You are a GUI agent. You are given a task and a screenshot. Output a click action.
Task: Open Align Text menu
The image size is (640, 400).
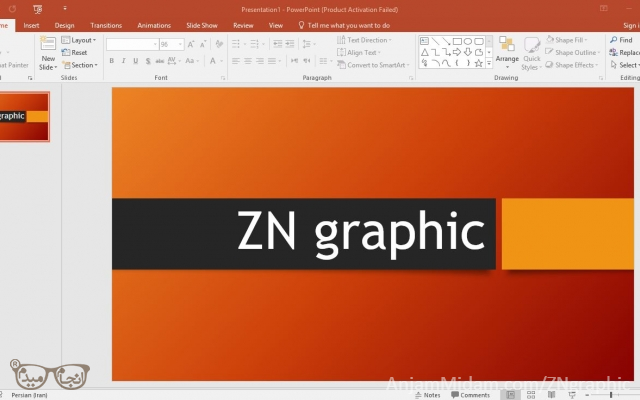tap(359, 52)
